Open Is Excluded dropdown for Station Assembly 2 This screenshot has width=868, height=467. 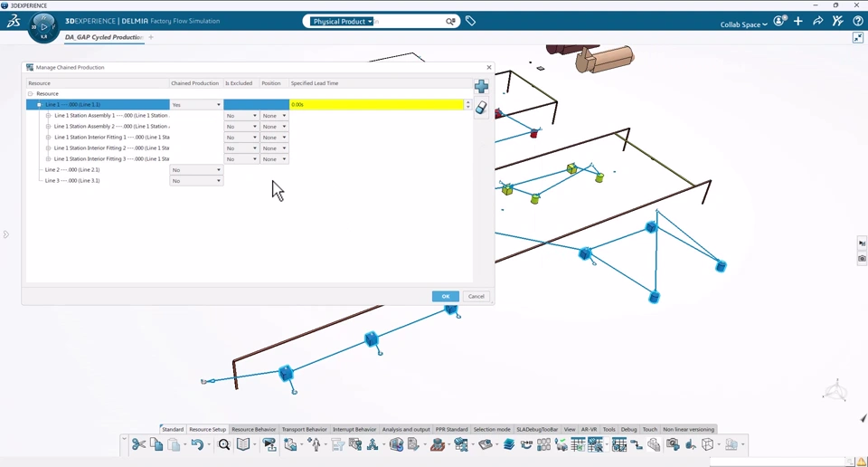[241, 127]
